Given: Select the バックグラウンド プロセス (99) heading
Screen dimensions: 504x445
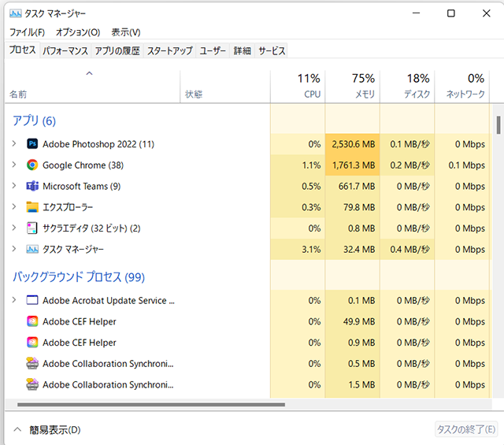Looking at the screenshot, I should pos(79,276).
